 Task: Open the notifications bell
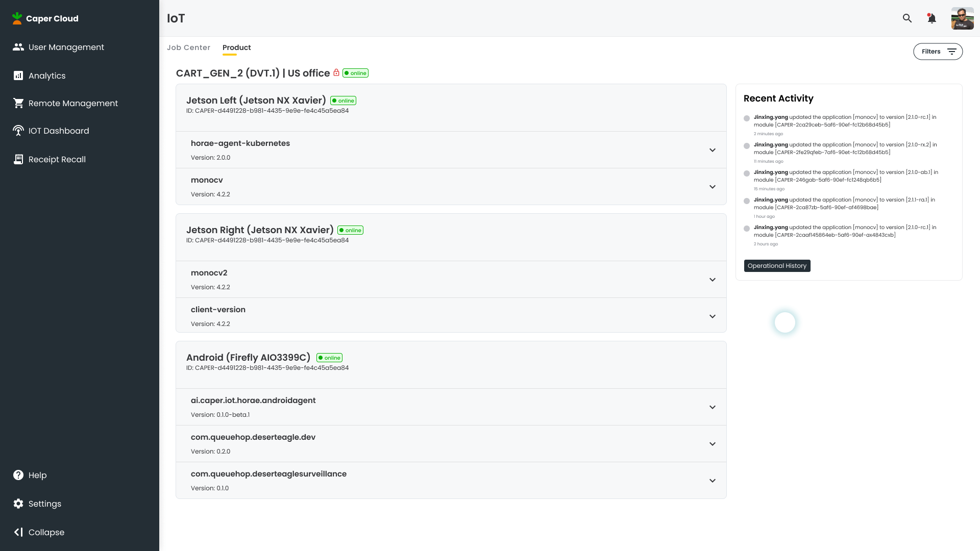pyautogui.click(x=932, y=18)
